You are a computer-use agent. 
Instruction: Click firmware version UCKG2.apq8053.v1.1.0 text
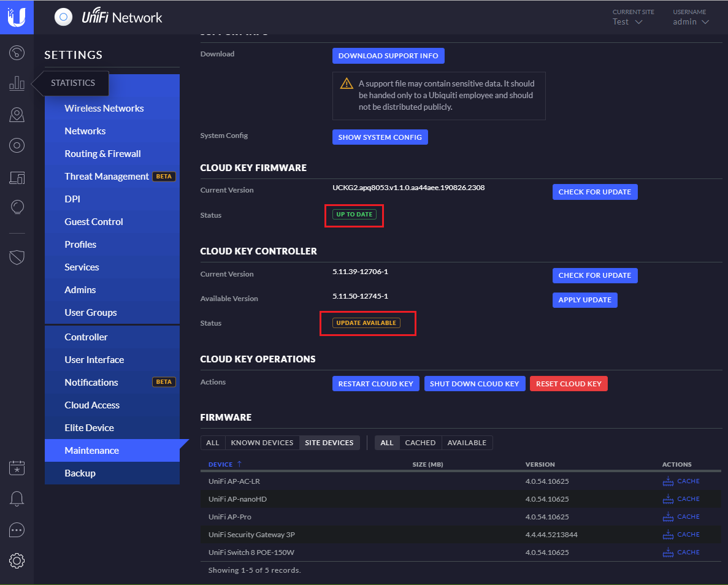[408, 188]
